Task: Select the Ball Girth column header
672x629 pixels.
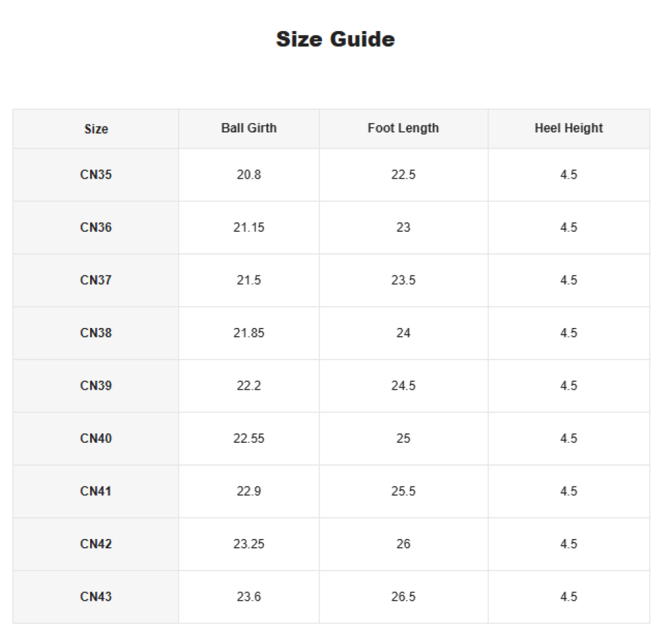Action: [249, 128]
